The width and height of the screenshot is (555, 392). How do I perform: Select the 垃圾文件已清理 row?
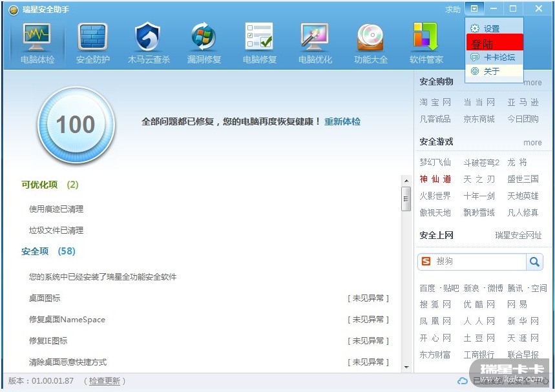pos(56,231)
